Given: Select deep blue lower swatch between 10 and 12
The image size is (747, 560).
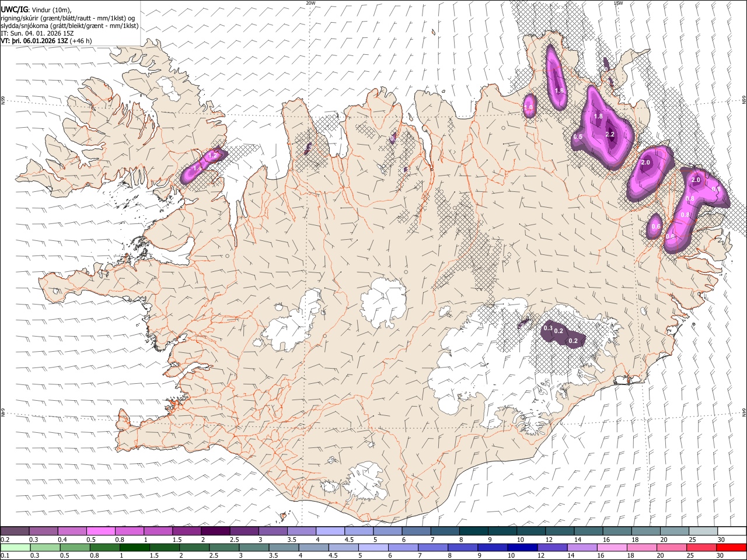Looking at the screenshot, I should pos(523,547).
